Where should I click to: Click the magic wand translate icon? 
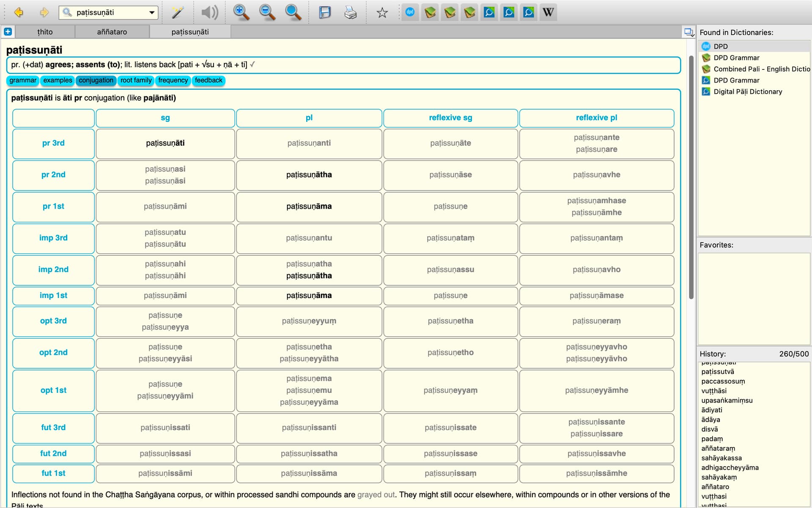178,12
